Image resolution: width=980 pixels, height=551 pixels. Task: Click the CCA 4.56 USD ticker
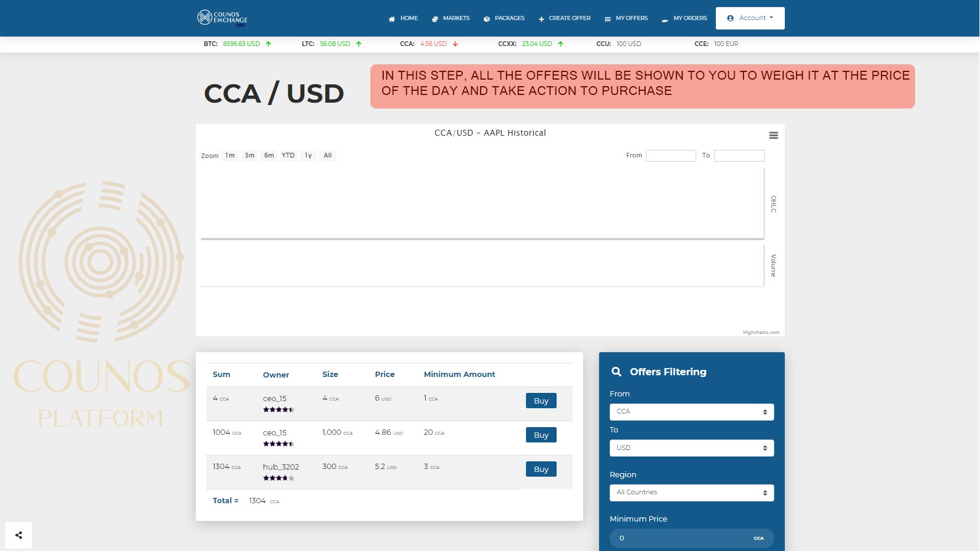point(429,44)
